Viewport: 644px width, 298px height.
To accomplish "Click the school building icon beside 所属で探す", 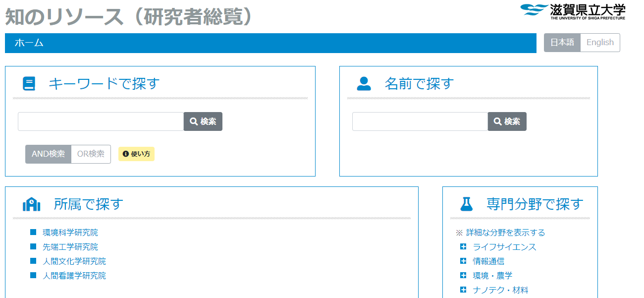I will (31, 204).
